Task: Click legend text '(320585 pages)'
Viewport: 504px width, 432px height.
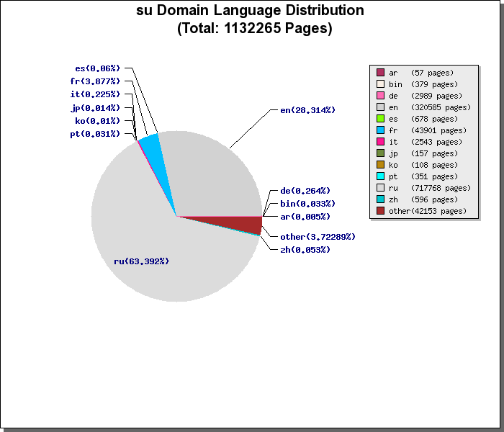Action: [x=441, y=107]
